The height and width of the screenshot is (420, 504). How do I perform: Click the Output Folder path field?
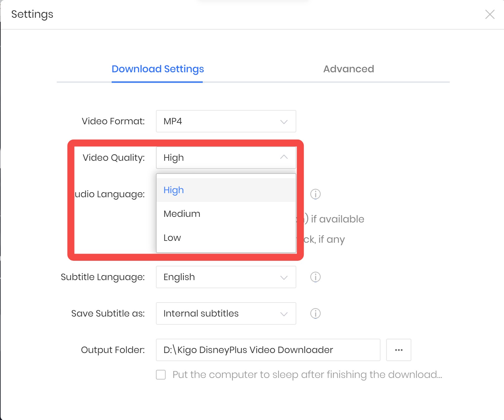tap(268, 350)
